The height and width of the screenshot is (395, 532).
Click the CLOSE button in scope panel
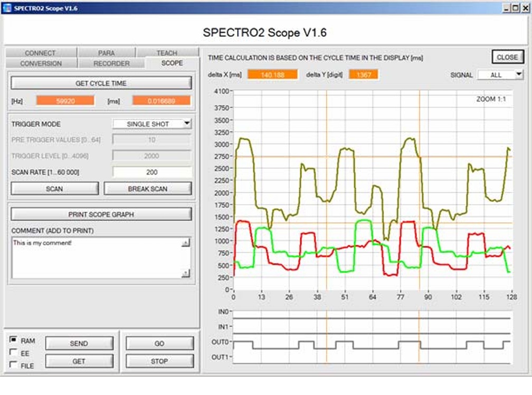(508, 57)
